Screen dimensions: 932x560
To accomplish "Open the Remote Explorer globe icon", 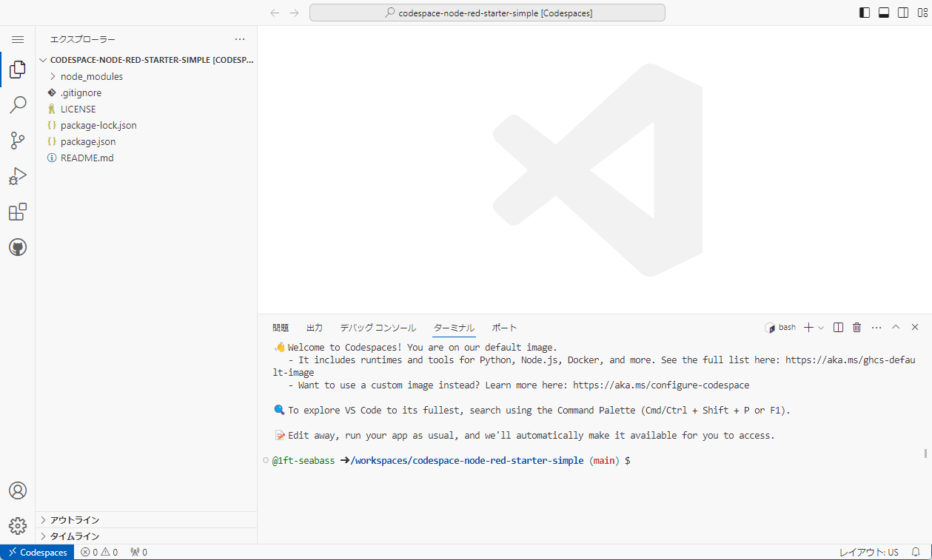I will [x=18, y=247].
